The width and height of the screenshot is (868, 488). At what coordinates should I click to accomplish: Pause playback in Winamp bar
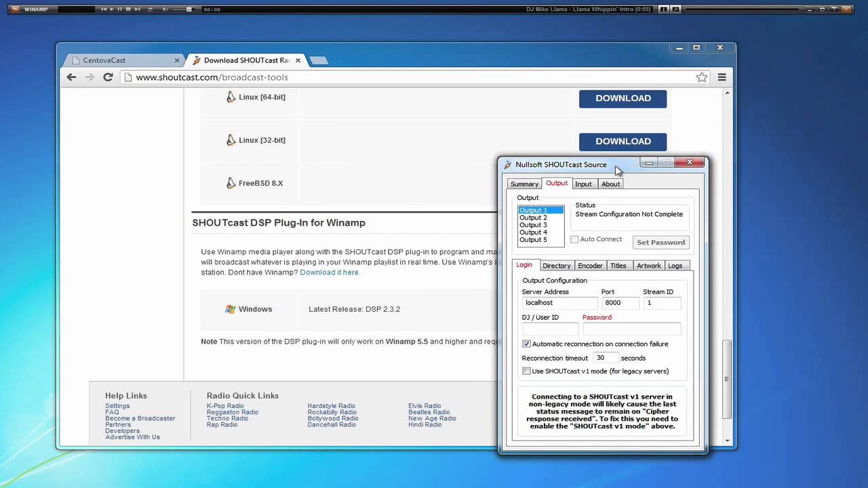pyautogui.click(x=120, y=9)
